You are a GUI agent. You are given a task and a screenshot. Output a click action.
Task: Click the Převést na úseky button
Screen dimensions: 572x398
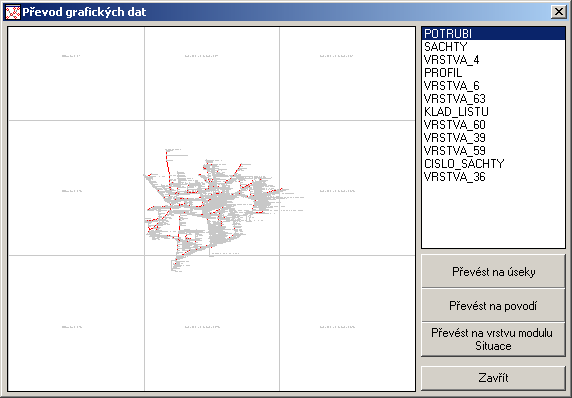coord(493,271)
